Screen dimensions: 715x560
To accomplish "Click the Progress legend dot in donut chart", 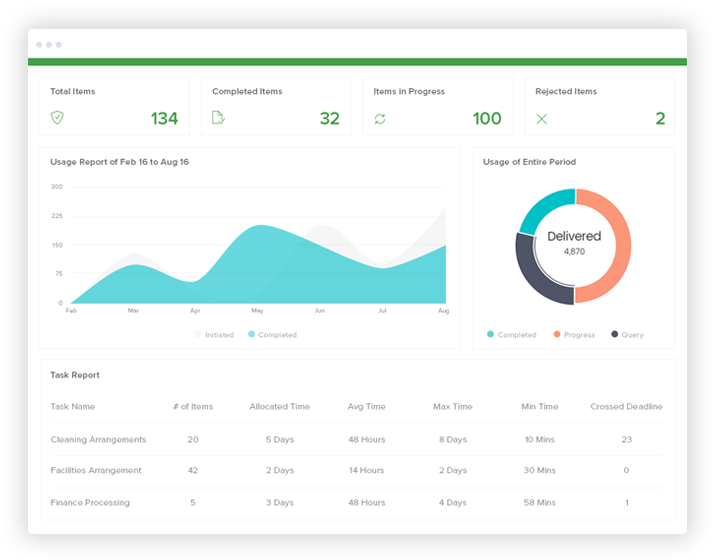I will point(557,334).
